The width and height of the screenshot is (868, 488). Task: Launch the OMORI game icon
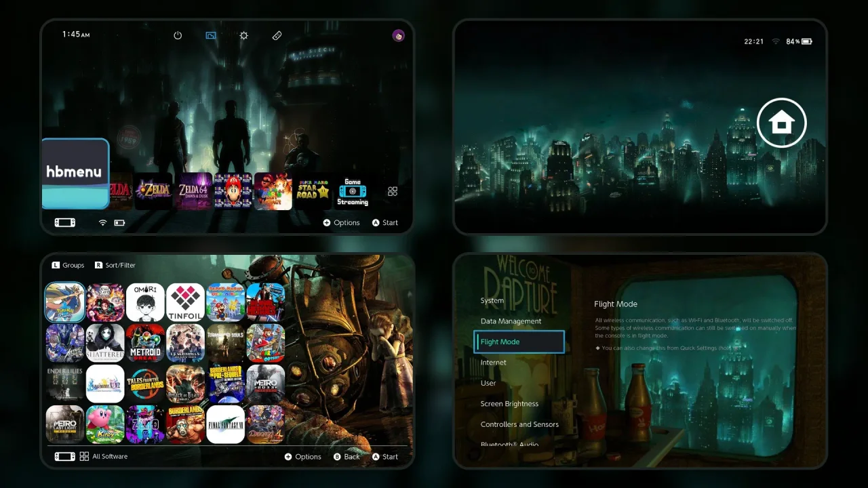click(x=145, y=302)
